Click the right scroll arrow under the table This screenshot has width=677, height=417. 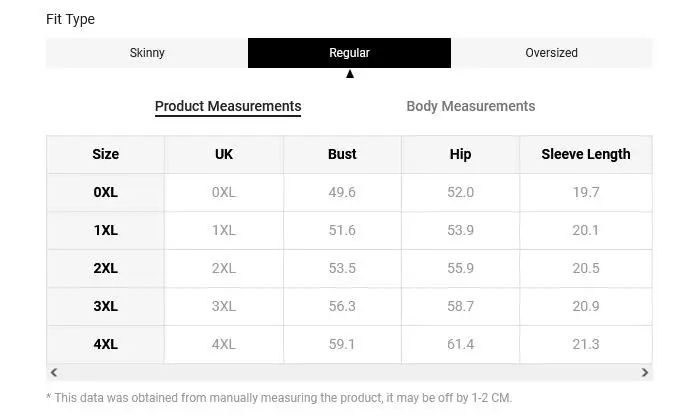[x=645, y=372]
